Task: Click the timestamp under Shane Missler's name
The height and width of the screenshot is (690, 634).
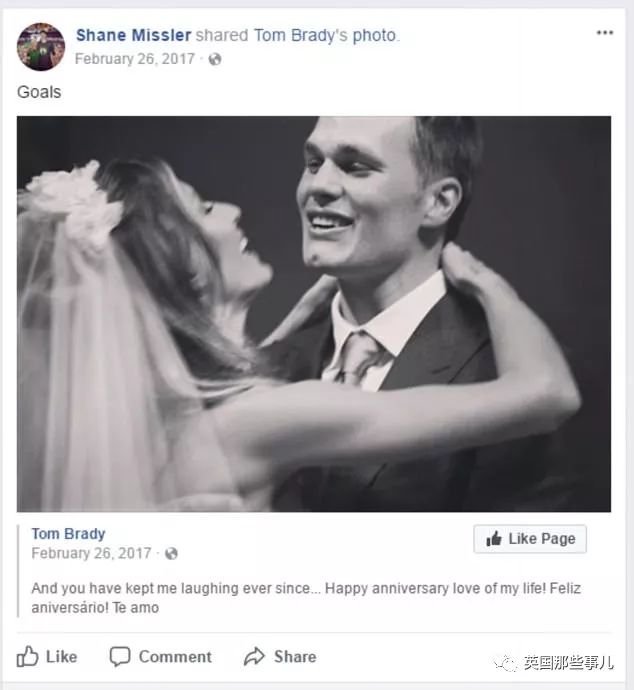Action: coord(135,59)
